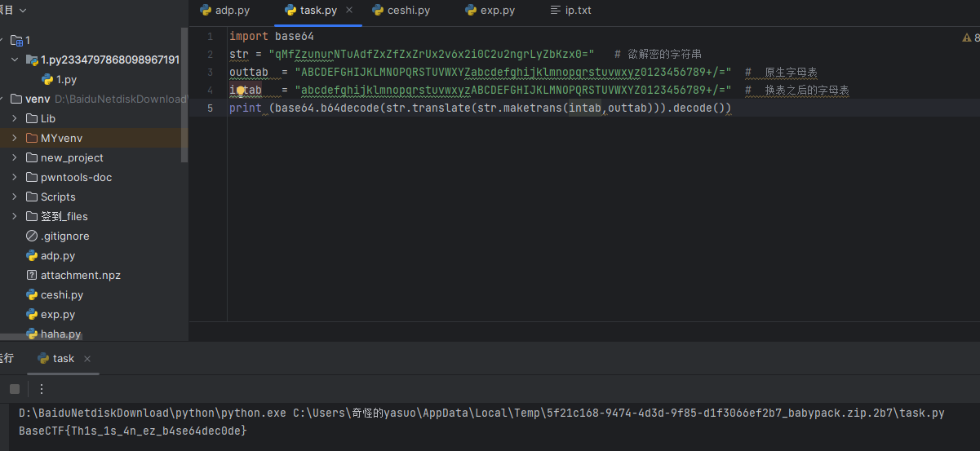
Task: Select the .gitignore file in project tree
Action: tap(64, 236)
